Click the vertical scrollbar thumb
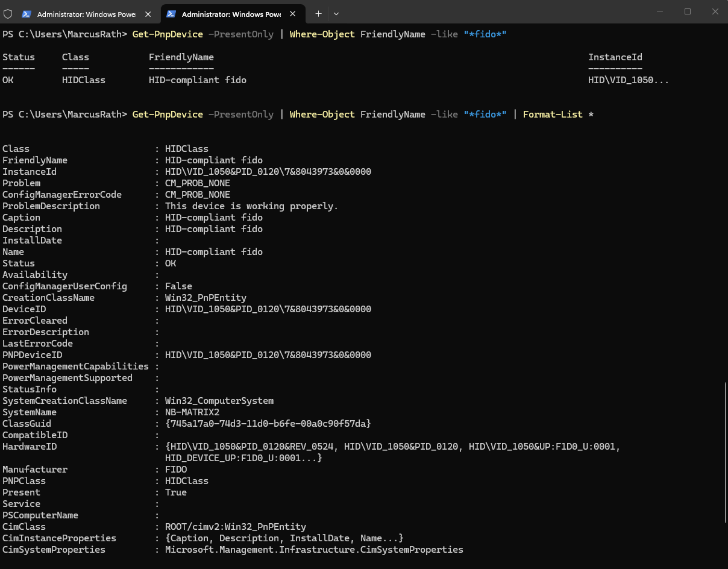 click(x=725, y=452)
